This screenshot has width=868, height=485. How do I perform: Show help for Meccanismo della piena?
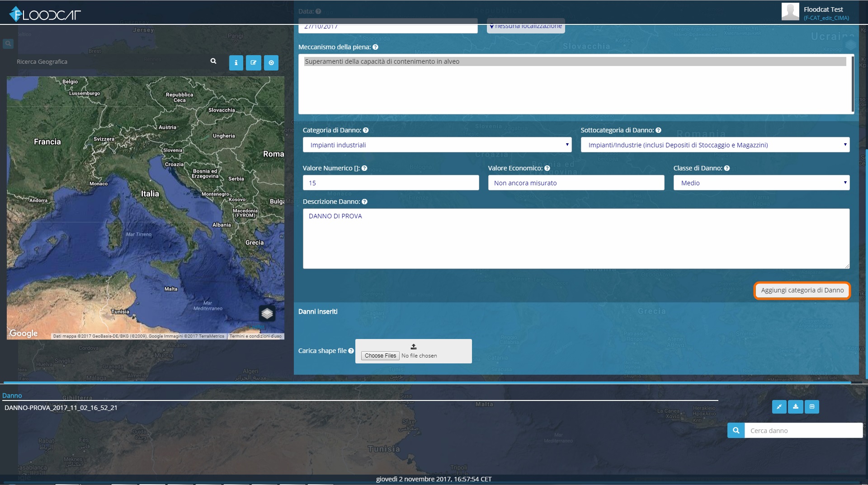[x=375, y=47]
